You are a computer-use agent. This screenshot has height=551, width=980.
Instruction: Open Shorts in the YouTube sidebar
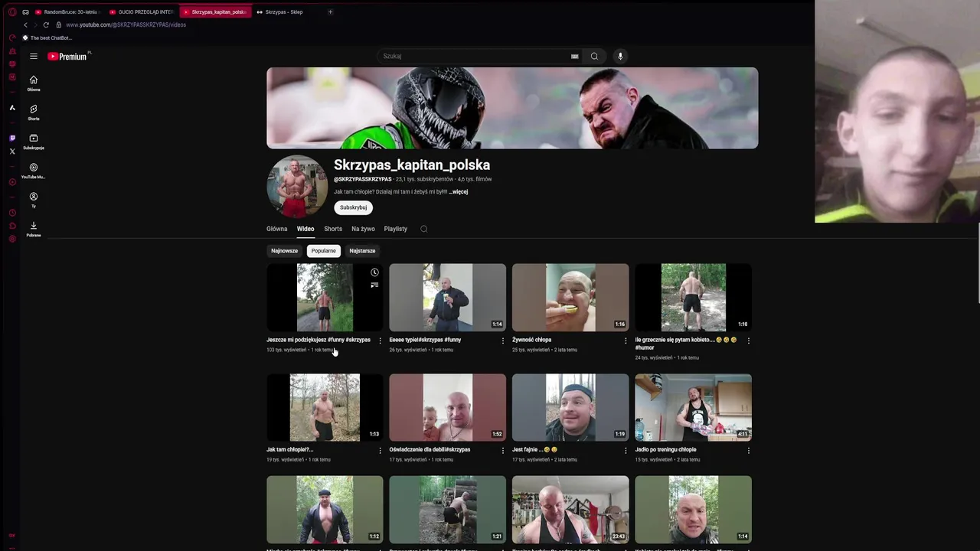click(x=34, y=112)
